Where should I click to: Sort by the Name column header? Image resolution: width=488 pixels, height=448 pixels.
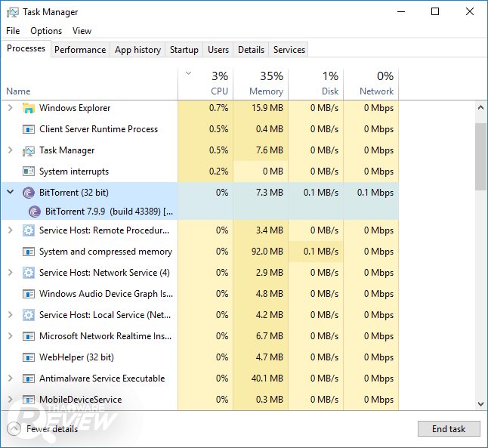[90, 84]
